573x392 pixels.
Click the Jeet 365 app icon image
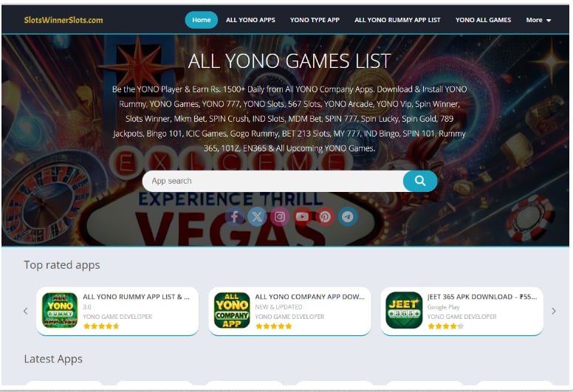click(x=404, y=310)
